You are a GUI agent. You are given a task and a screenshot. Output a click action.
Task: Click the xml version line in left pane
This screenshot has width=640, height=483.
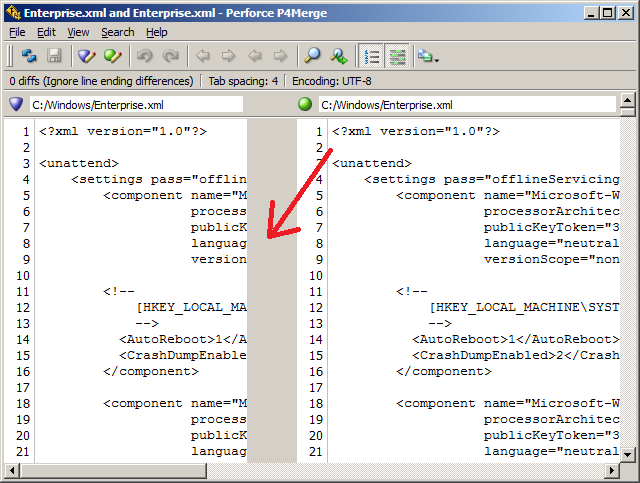[123, 131]
